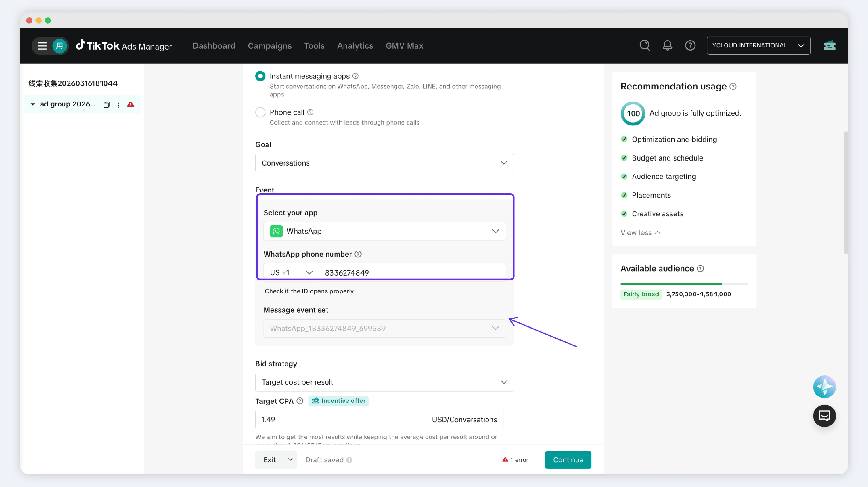Viewport: 868px width, 487px height.
Task: Open the Message event set dropdown
Action: [x=384, y=328]
